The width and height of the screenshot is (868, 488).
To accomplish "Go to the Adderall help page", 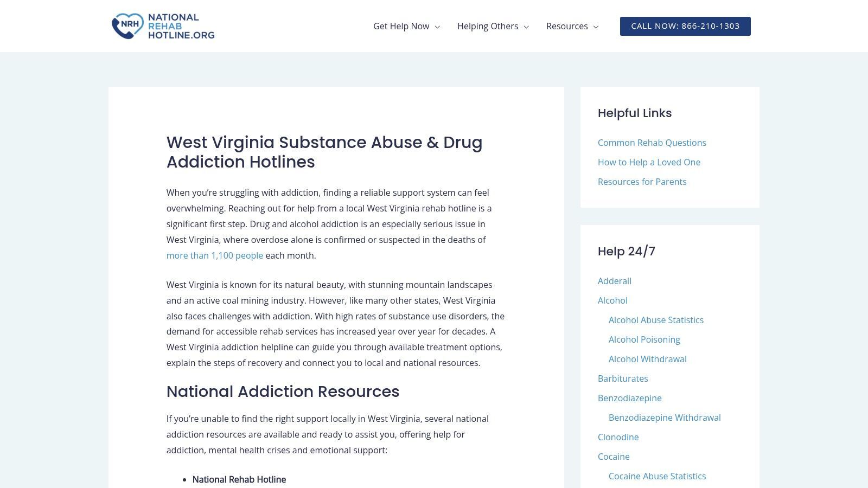I will point(615,281).
